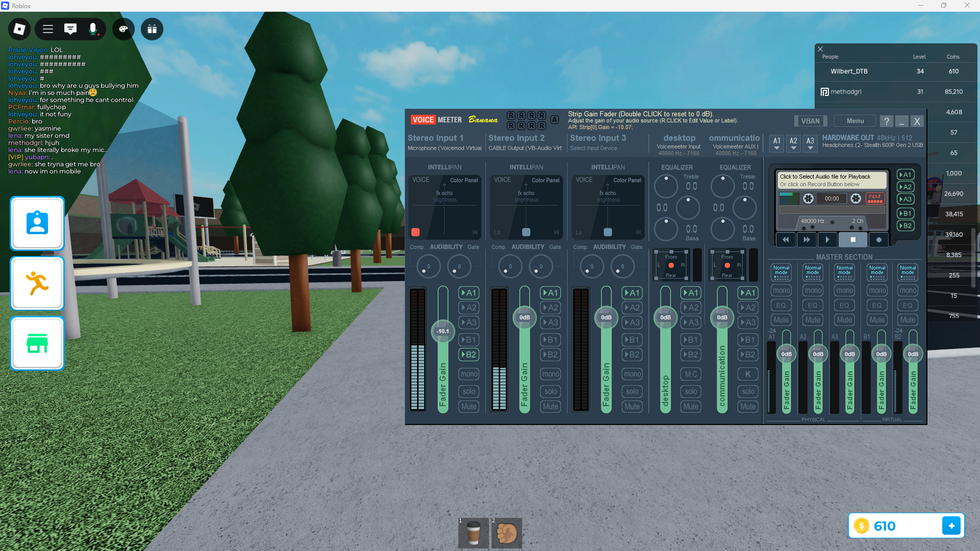Open the A1 hardware output device dropdown
Viewport: 980px width, 551px height.
(777, 143)
